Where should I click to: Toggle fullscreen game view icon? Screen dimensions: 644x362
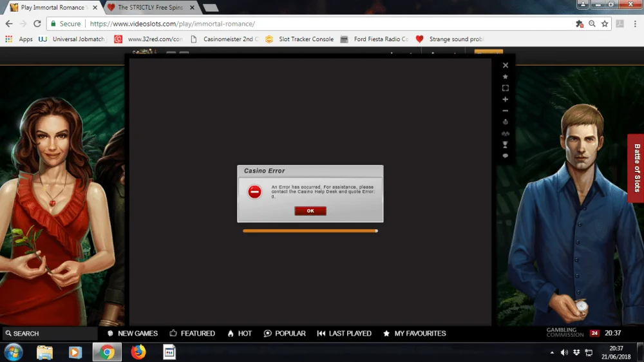tap(505, 88)
